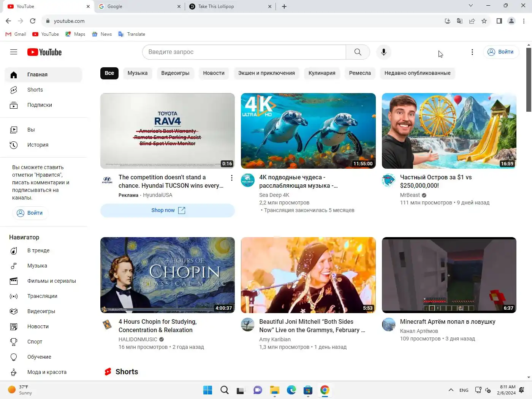Screen dimensions: 532x399
Task: Start voice search with microphone icon
Action: click(384, 52)
